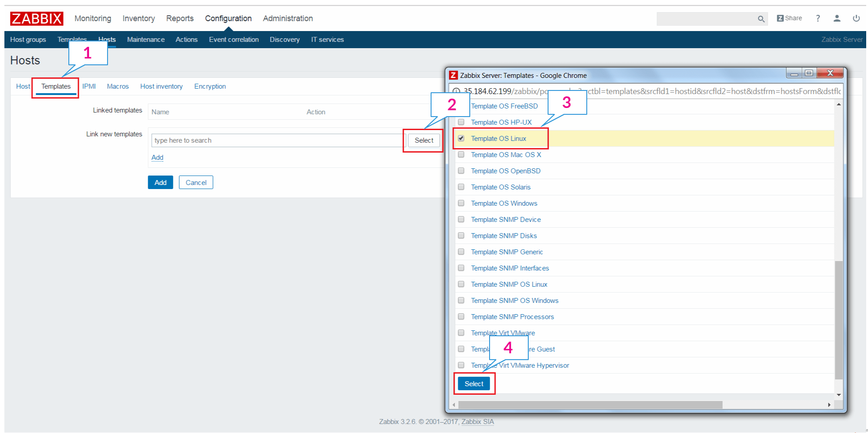Click the popup horizontal scrollbar thumb
Screen dimensions: 868x433
pyautogui.click(x=590, y=405)
